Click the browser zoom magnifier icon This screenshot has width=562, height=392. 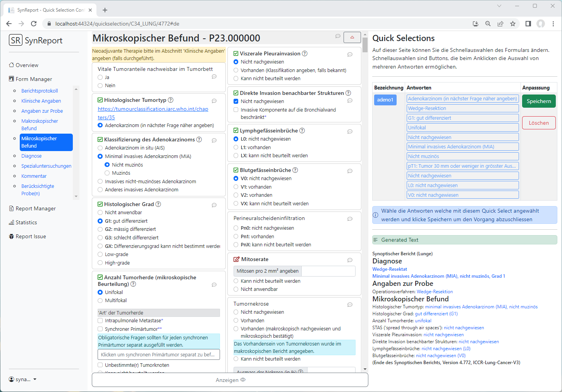tap(488, 24)
